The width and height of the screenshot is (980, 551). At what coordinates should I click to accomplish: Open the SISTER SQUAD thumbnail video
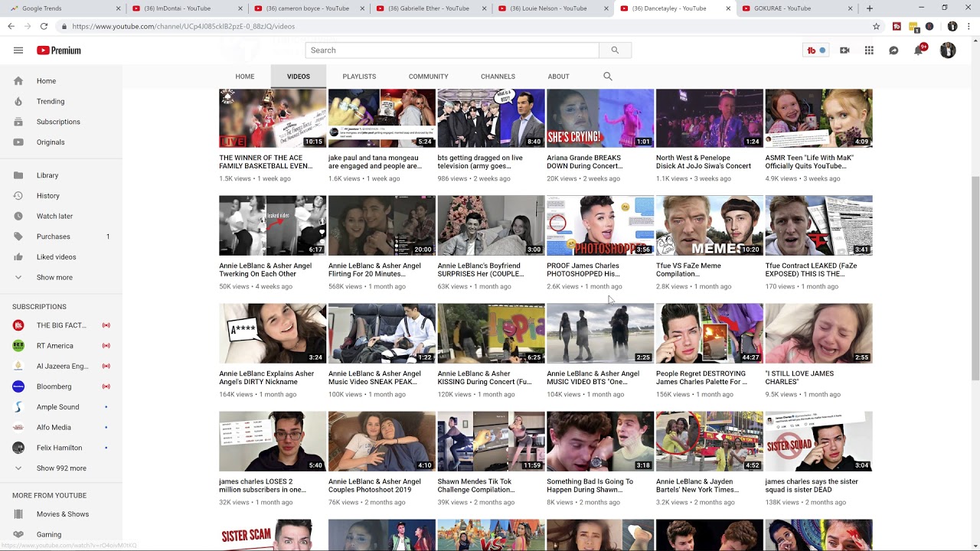click(x=818, y=442)
